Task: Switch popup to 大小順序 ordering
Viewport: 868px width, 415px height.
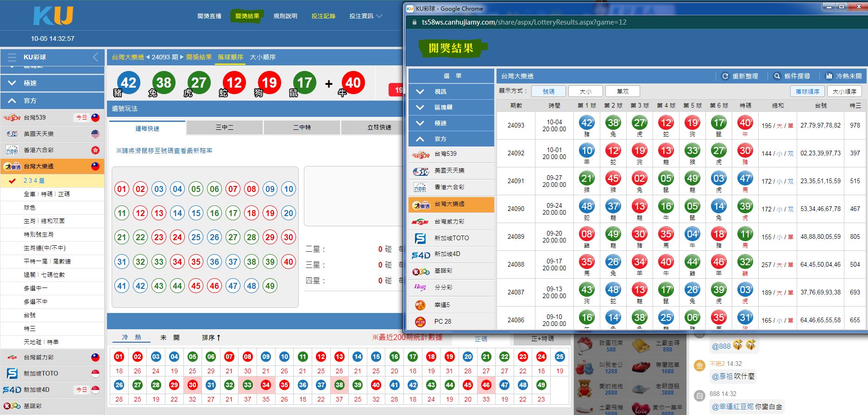Action: coord(845,91)
